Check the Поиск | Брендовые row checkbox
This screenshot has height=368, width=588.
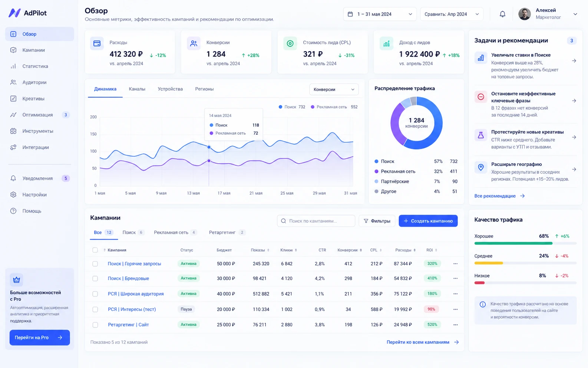click(x=95, y=279)
